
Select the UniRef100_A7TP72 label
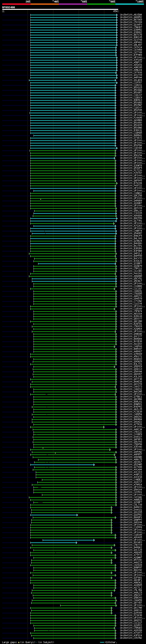tap(131, 555)
